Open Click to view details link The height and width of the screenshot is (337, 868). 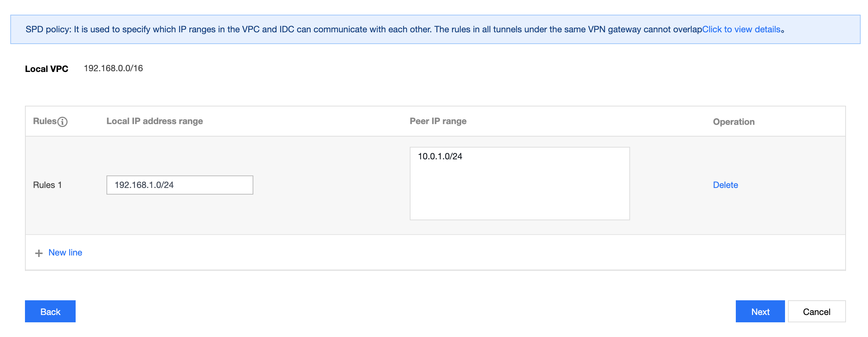pos(741,29)
